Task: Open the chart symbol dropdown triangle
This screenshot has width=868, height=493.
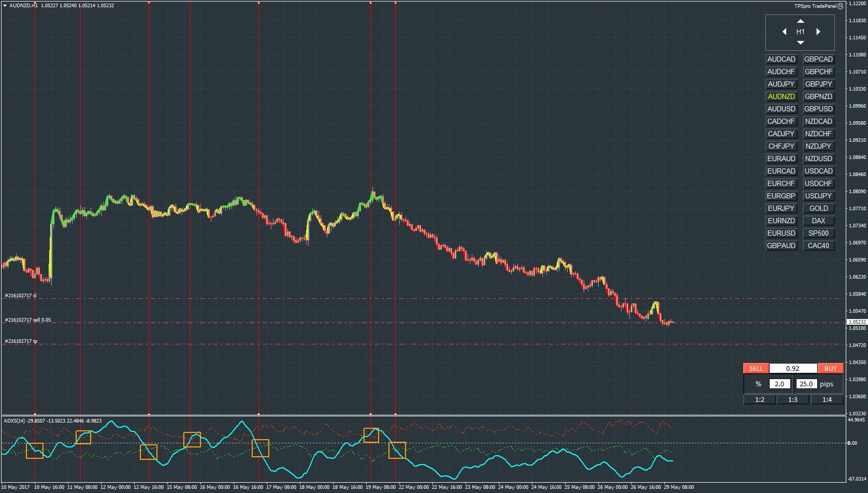Action: pos(6,5)
